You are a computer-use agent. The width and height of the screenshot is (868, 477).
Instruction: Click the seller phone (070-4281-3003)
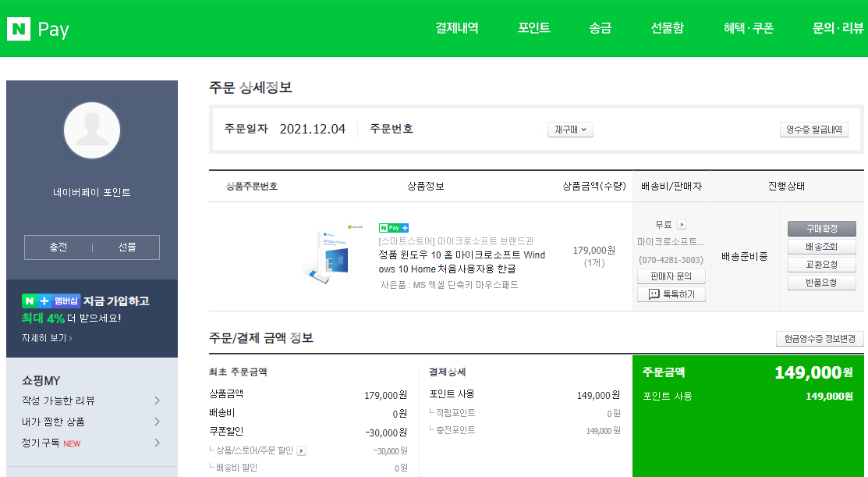[x=671, y=260]
